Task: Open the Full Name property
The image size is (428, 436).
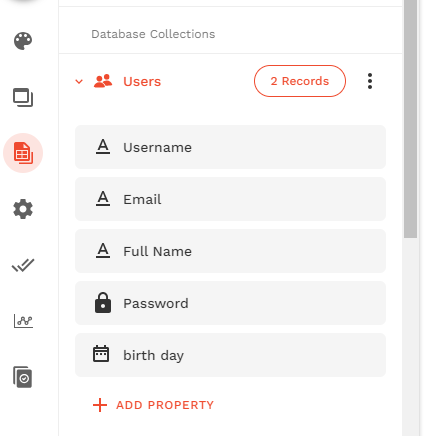Action: (x=230, y=251)
